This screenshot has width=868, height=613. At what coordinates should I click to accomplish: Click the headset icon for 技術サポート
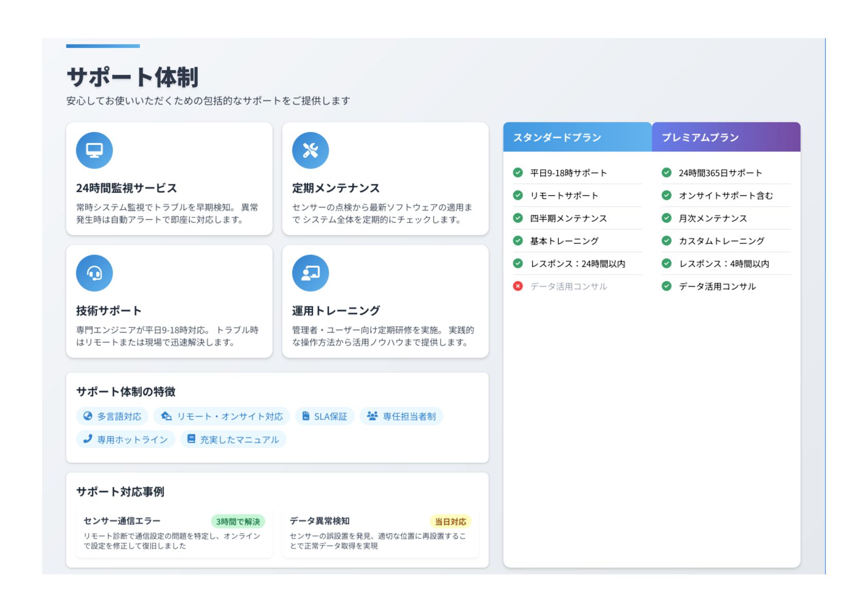pyautogui.click(x=94, y=273)
